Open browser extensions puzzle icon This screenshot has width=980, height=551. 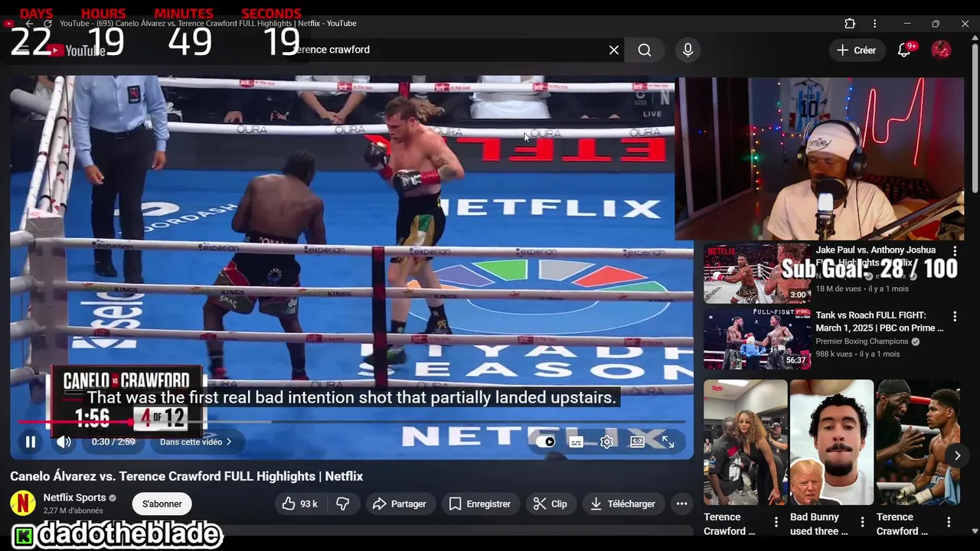point(850,24)
